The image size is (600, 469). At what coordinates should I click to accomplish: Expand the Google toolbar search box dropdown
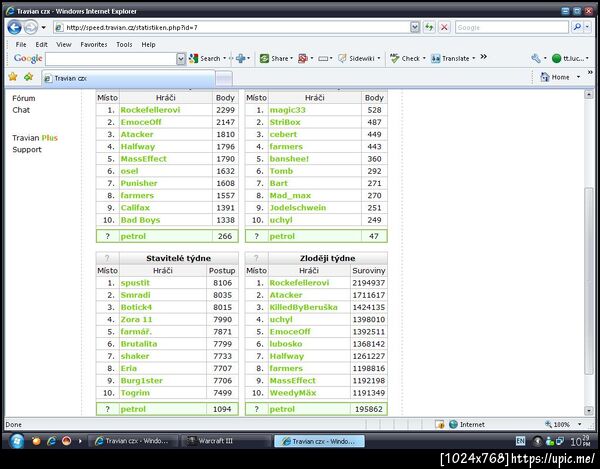click(x=181, y=59)
